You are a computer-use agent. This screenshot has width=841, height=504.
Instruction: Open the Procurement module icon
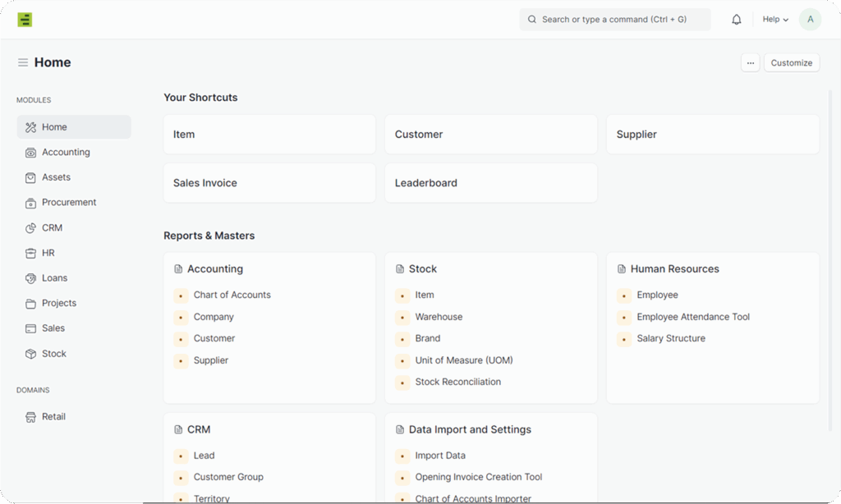pos(30,203)
